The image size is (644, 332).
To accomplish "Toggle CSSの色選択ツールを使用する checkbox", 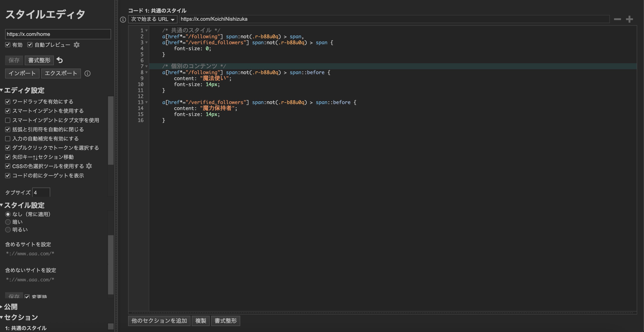I will coord(8,166).
